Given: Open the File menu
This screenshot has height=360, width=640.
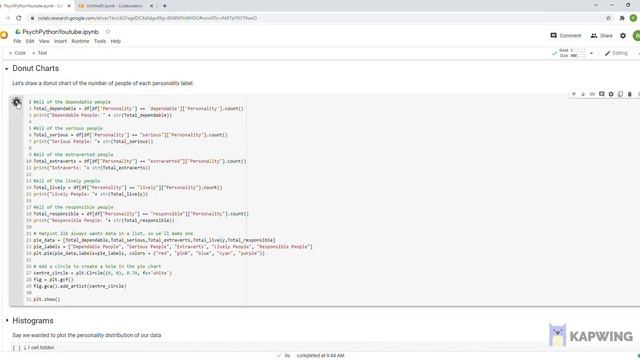Looking at the screenshot, I should point(17,41).
